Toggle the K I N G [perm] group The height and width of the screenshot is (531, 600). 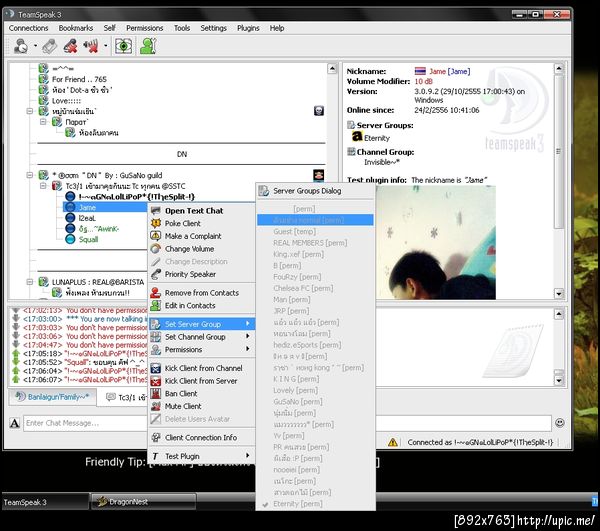click(315, 379)
